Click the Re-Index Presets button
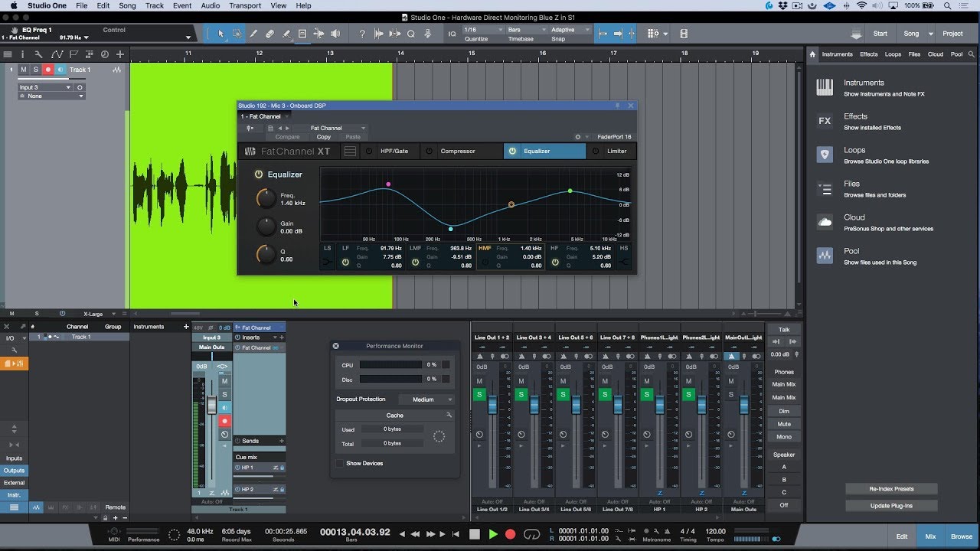Viewport: 980px width, 551px height. pos(891,488)
